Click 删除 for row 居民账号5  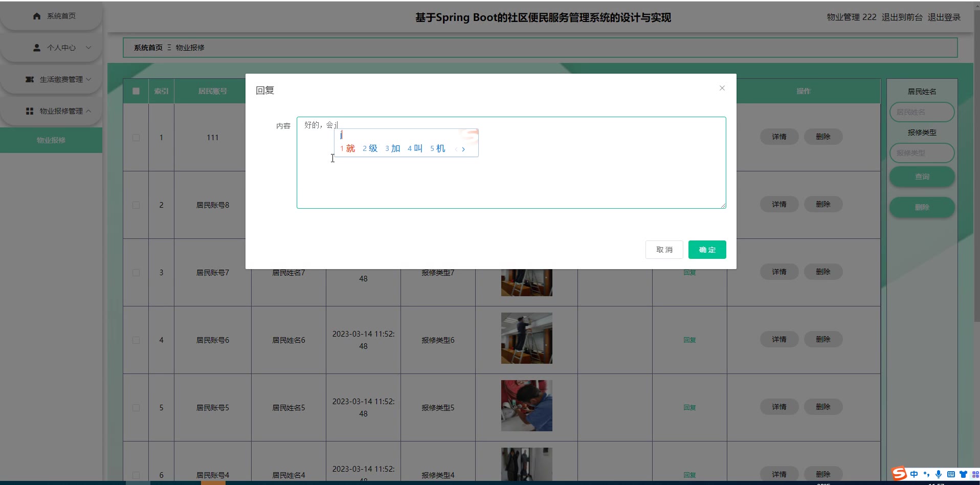click(x=823, y=407)
